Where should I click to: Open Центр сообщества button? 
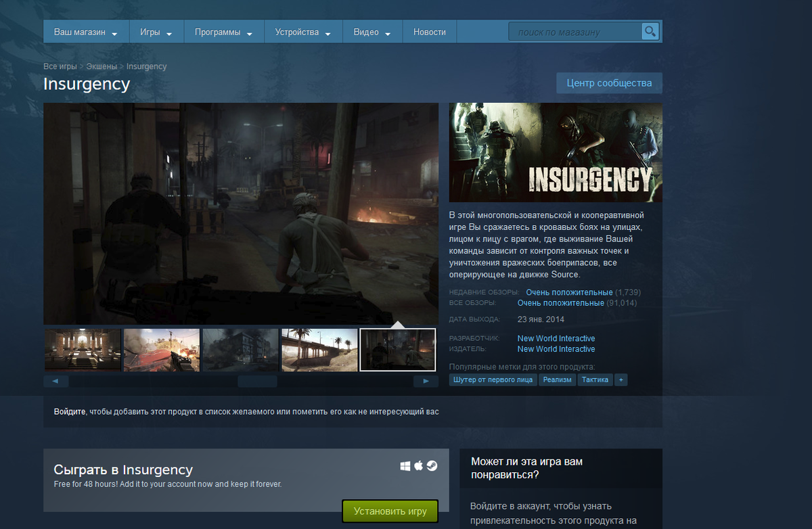pos(609,83)
